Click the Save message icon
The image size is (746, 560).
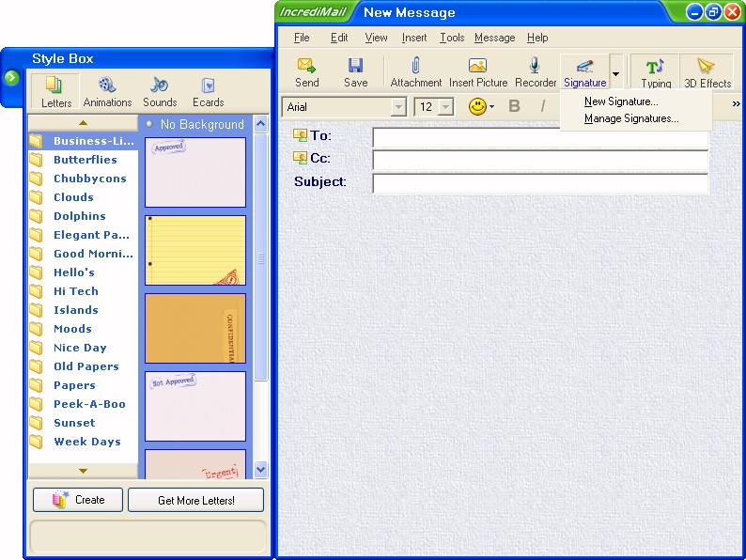point(355,71)
